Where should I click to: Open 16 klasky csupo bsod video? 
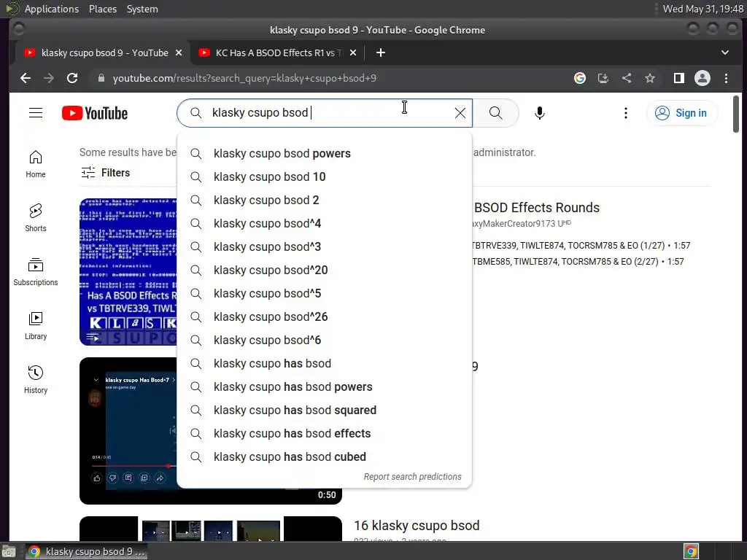(x=417, y=525)
